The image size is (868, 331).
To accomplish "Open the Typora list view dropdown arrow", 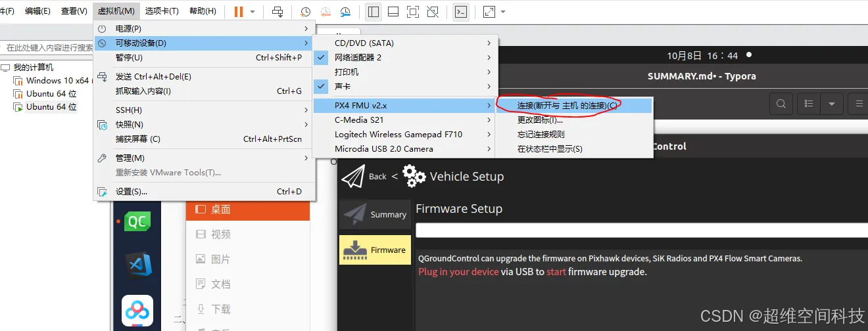I will tap(832, 104).
